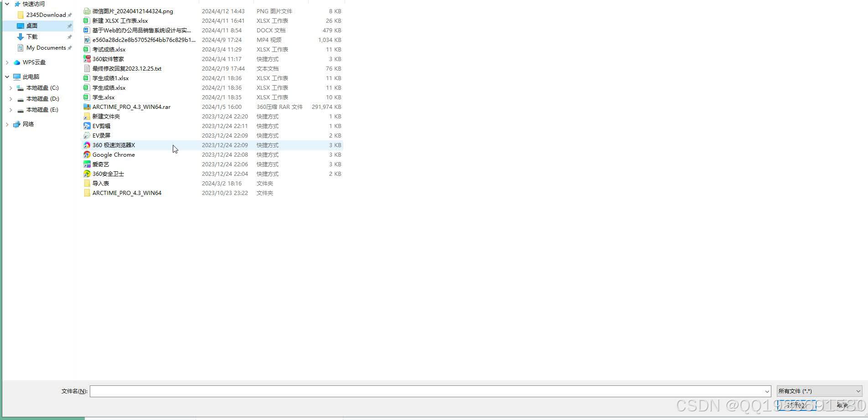Click the e560a28dc2e8b57052 MP4 video icon

(87, 40)
